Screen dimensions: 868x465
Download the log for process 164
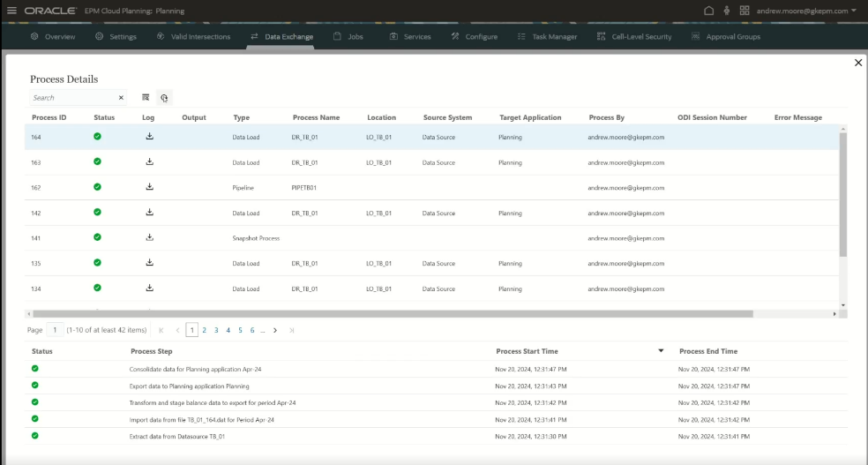(150, 137)
